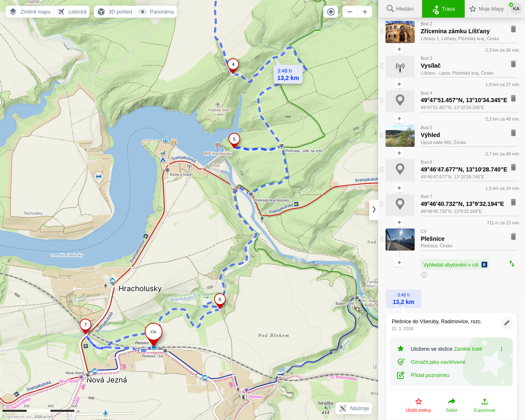Open the Moje Mapy tab
Image resolution: width=525 pixels, height=420 pixels.
[x=486, y=9]
